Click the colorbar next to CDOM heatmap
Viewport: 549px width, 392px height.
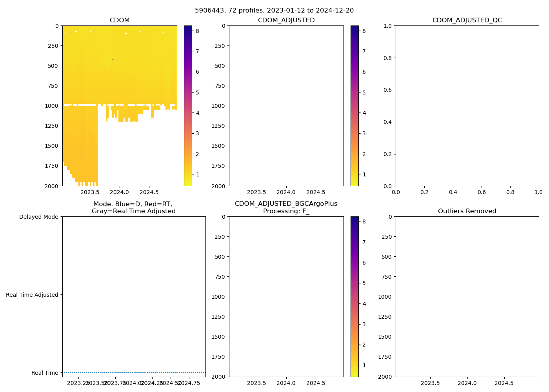[188, 106]
